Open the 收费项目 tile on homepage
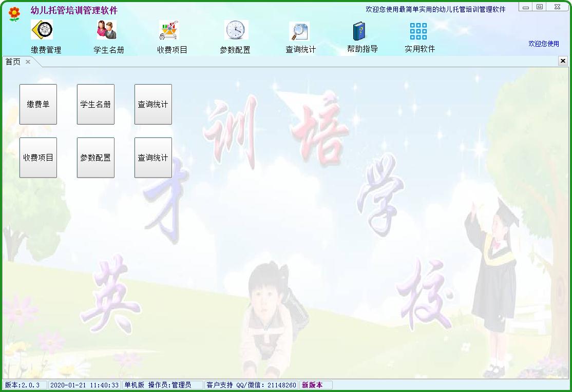The height and width of the screenshot is (392, 572). coord(38,158)
